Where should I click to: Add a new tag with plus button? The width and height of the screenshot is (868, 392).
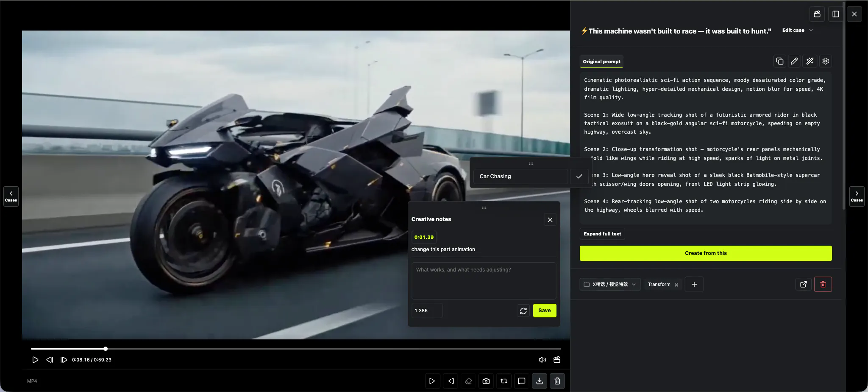(694, 284)
